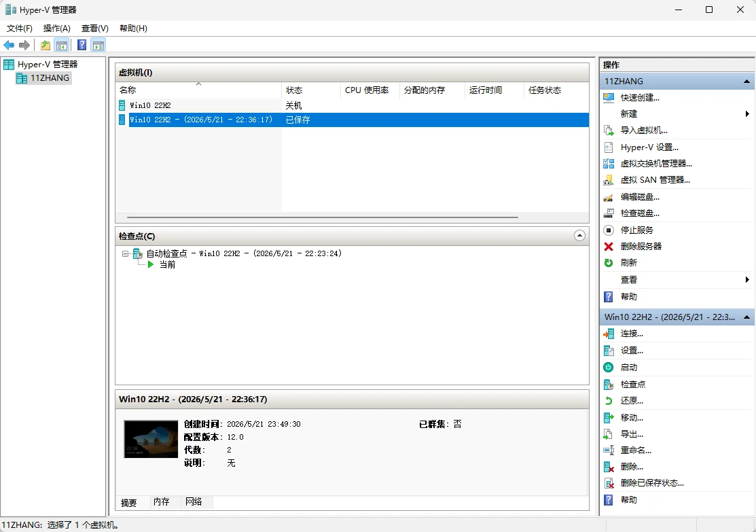The width and height of the screenshot is (756, 532).
Task: Sort by the 名称 column header
Action: point(198,90)
